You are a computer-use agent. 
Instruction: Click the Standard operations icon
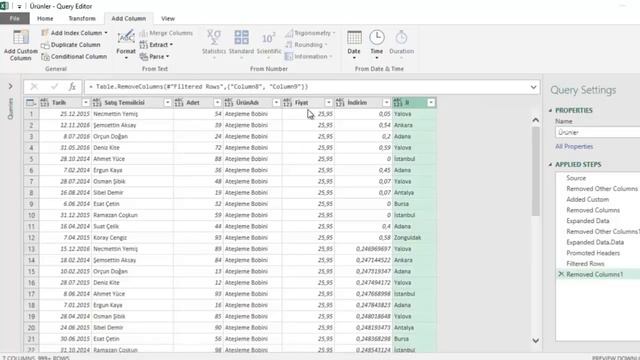click(x=241, y=38)
